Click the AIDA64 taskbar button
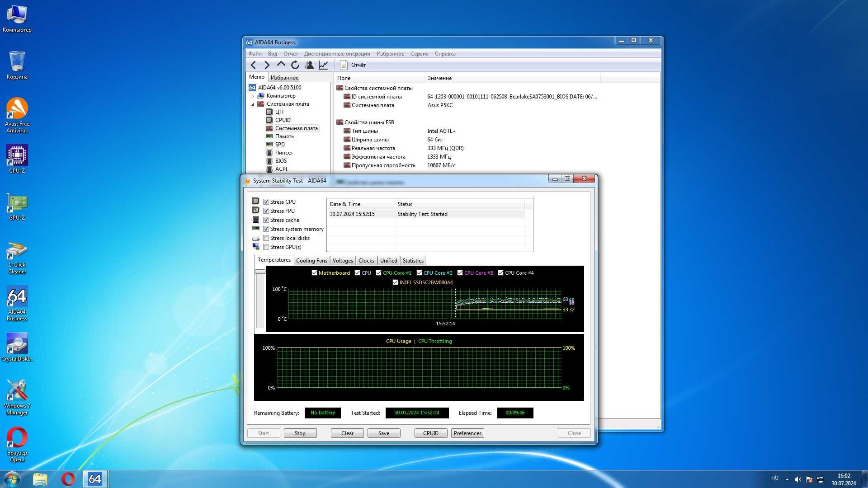This screenshot has width=868, height=488. tap(95, 479)
